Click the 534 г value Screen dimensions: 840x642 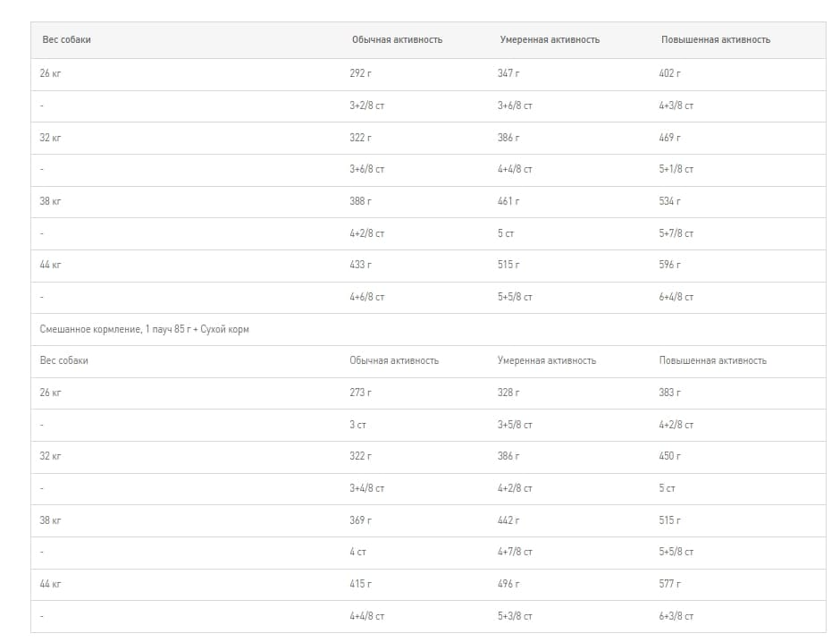point(669,201)
